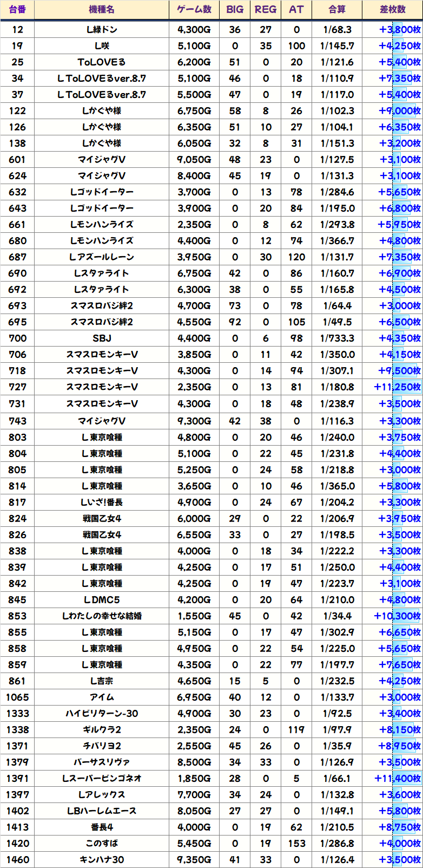Click machine number 690
The image size is (423, 868).
point(17,273)
